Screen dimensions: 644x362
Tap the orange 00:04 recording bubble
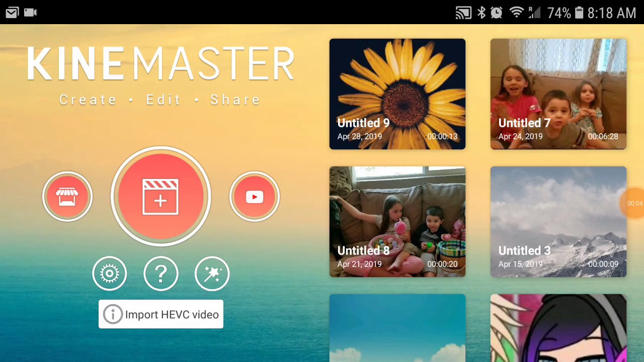(x=633, y=203)
